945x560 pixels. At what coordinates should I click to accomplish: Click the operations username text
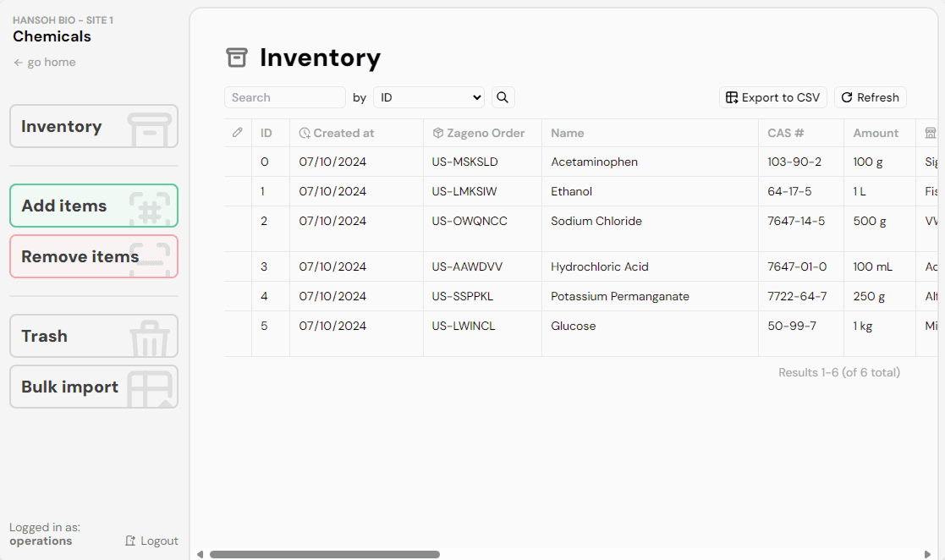point(41,541)
